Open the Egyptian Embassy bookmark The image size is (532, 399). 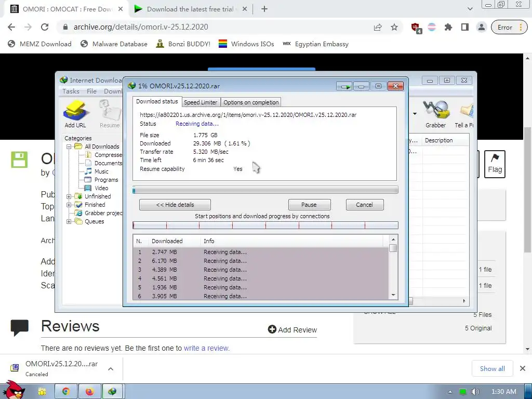click(x=315, y=44)
